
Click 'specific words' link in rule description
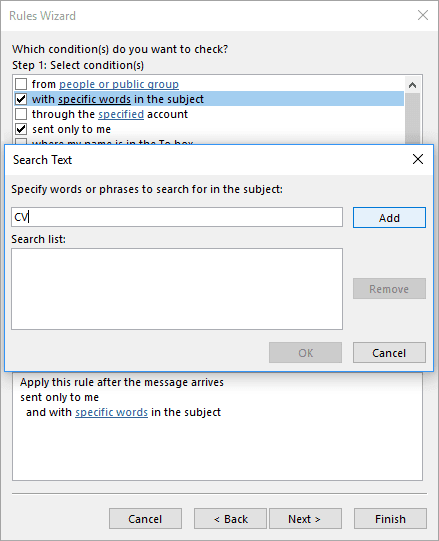click(111, 412)
